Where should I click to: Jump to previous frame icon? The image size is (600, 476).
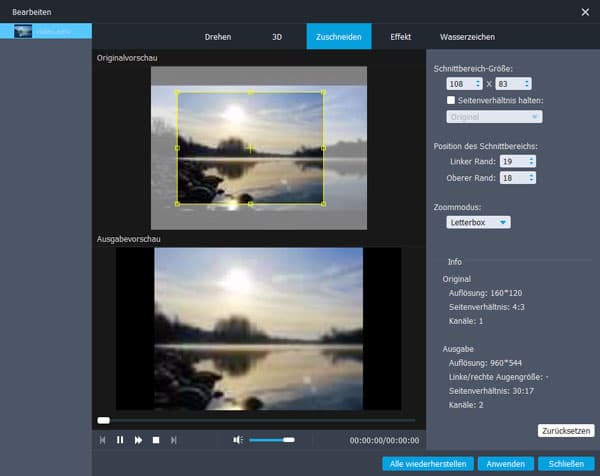click(x=102, y=439)
